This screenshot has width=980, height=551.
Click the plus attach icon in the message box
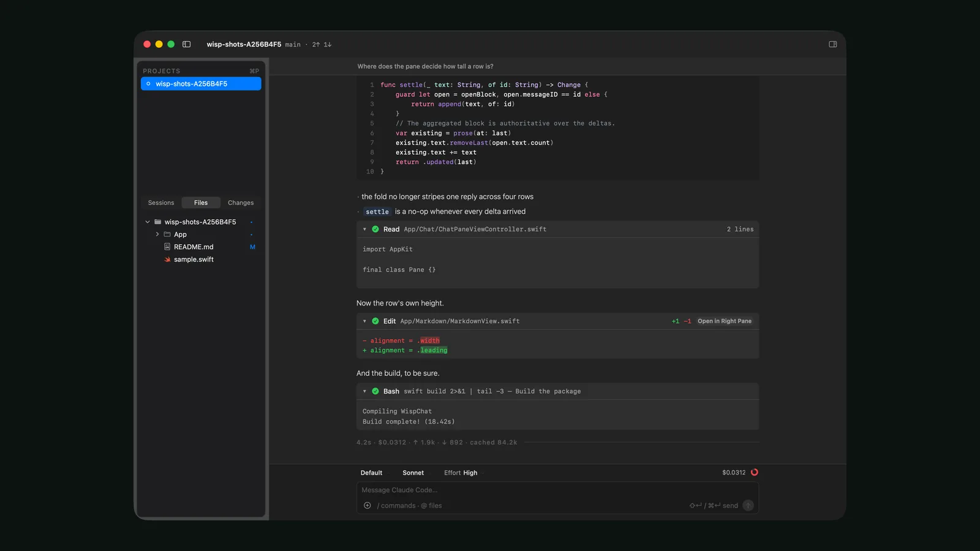click(x=367, y=506)
